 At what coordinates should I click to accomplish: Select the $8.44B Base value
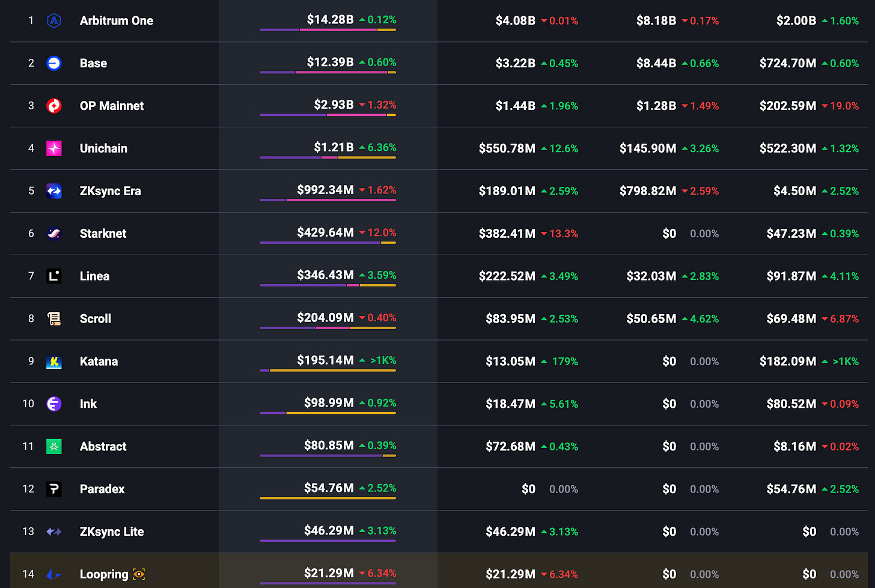pos(656,64)
